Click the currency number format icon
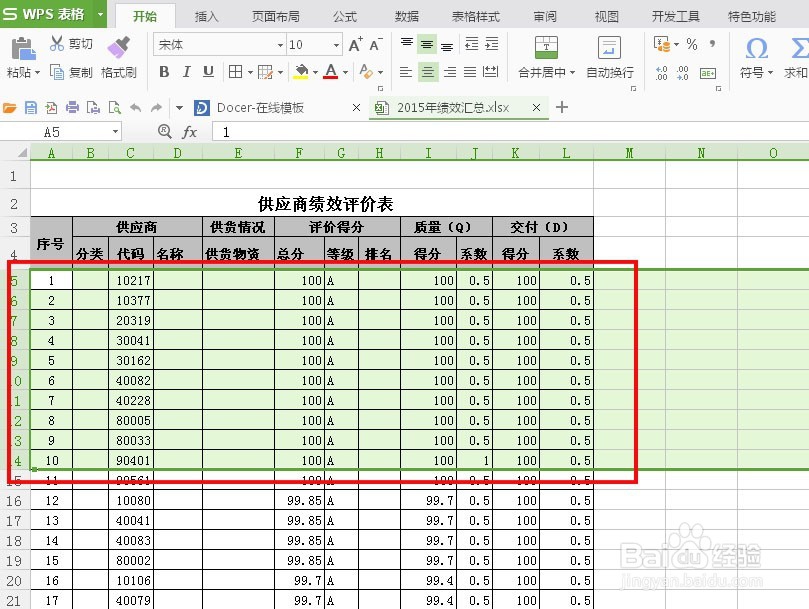Image resolution: width=809 pixels, height=609 pixels. click(662, 44)
